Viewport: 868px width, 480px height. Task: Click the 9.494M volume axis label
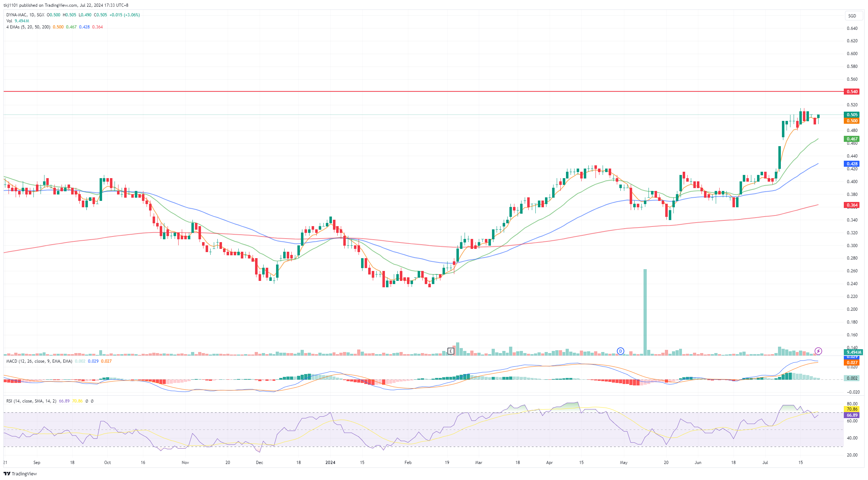pos(853,352)
